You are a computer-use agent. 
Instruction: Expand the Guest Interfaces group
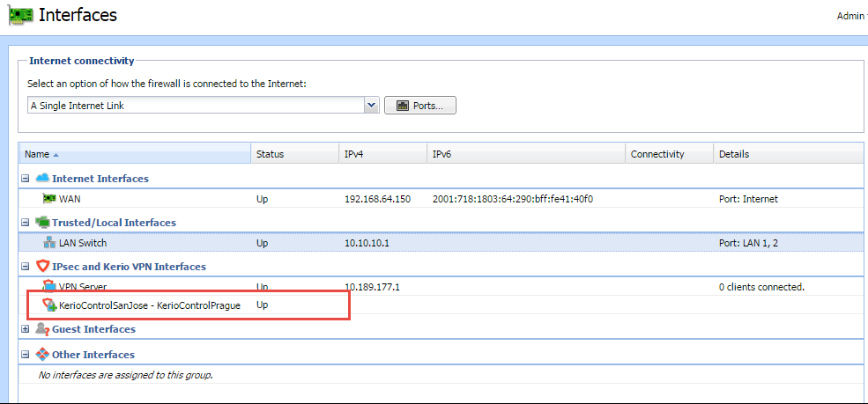pyautogui.click(x=25, y=329)
